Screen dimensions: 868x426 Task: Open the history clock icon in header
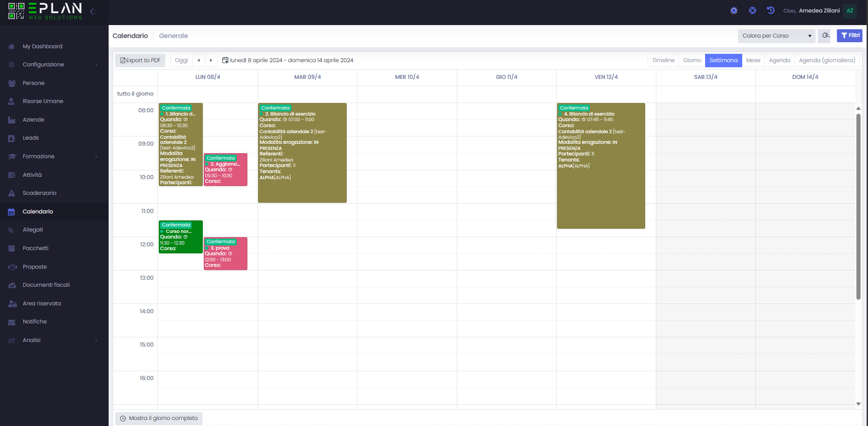point(771,11)
